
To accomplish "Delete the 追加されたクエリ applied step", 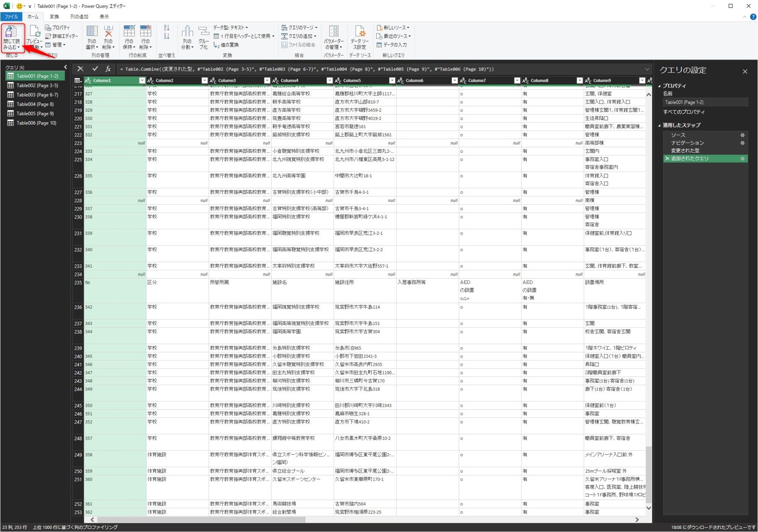I will point(667,159).
